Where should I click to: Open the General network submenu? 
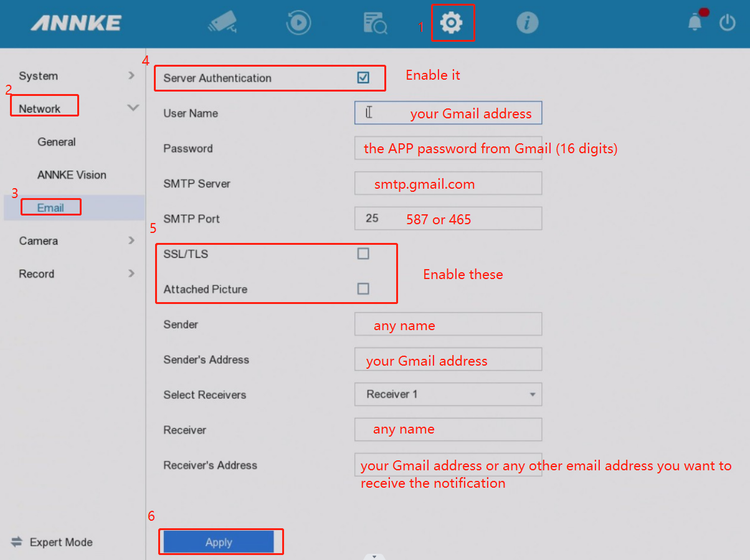(x=57, y=142)
